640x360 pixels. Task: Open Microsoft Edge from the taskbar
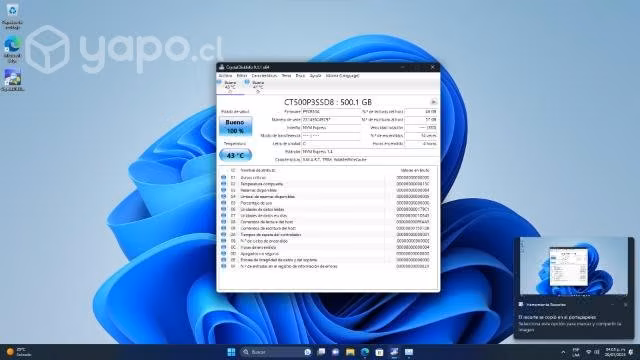point(364,352)
